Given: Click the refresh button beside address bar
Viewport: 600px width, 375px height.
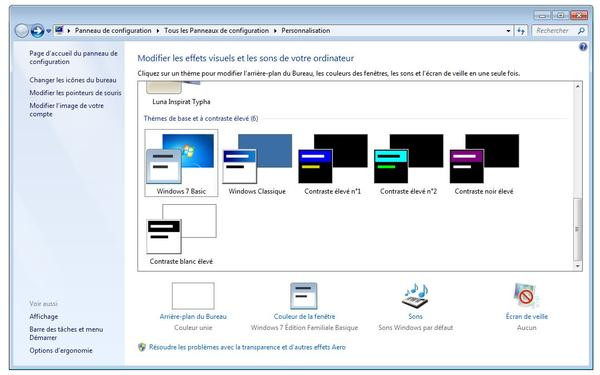Looking at the screenshot, I should [521, 31].
